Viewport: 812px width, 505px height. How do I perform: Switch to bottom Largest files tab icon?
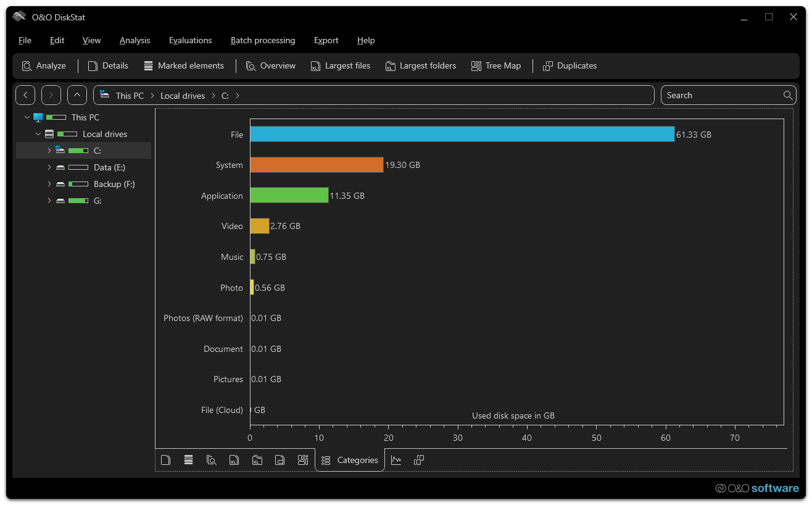click(234, 460)
